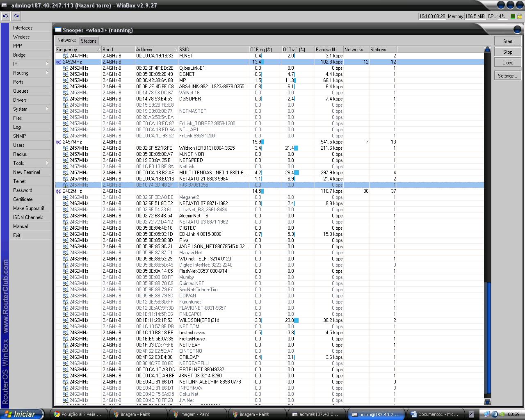Click the antenna icon of WILDSON(ERB)21d row
525x420 pixels.
[x=65, y=320]
